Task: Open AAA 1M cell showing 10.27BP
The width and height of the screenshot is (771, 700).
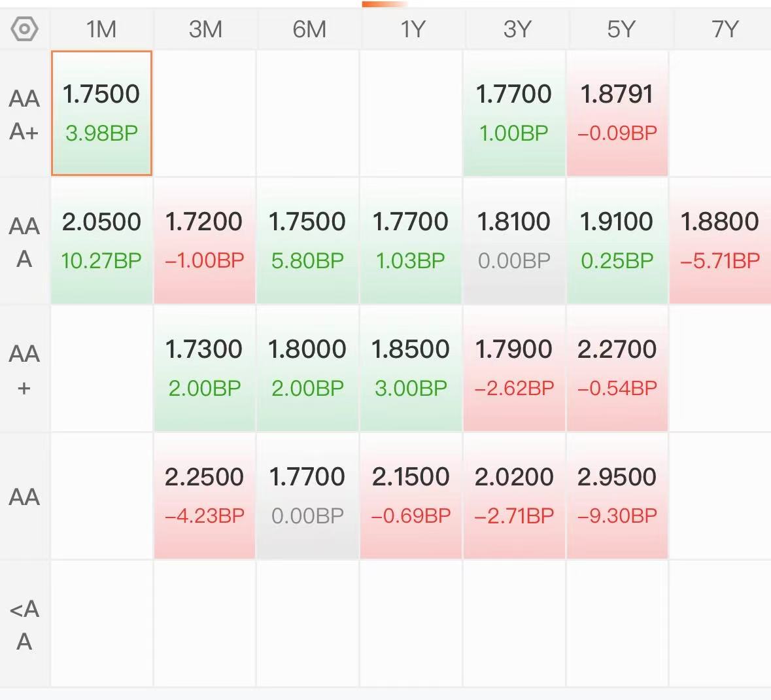Action: [102, 241]
